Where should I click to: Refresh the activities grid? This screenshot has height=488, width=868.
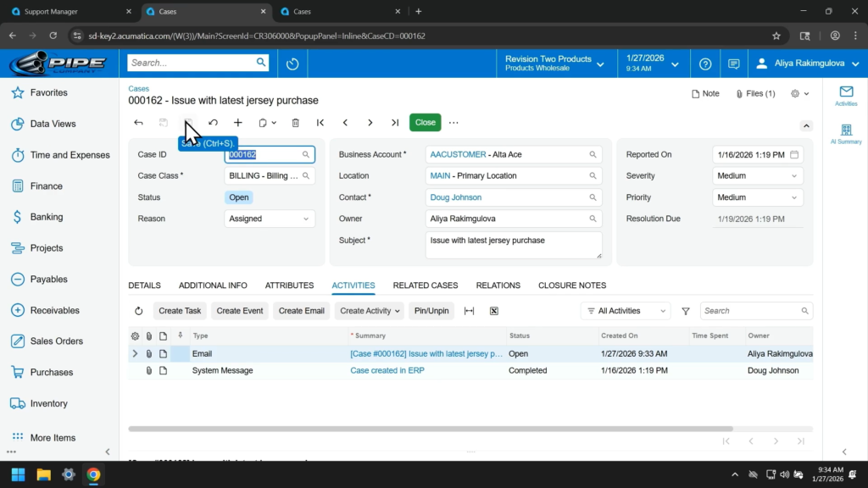[139, 311]
